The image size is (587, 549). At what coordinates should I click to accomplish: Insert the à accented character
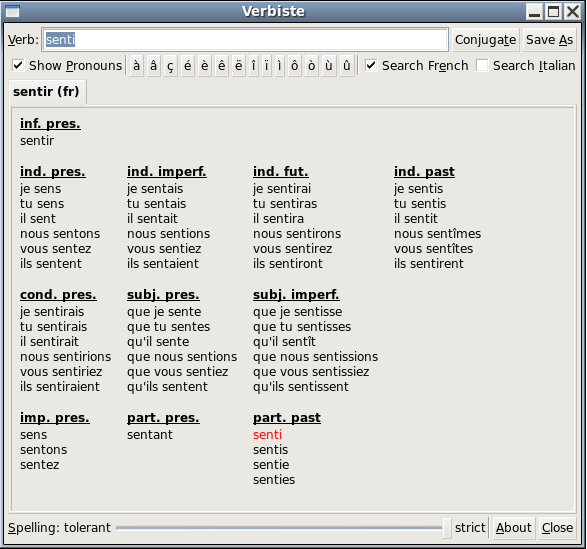point(137,66)
